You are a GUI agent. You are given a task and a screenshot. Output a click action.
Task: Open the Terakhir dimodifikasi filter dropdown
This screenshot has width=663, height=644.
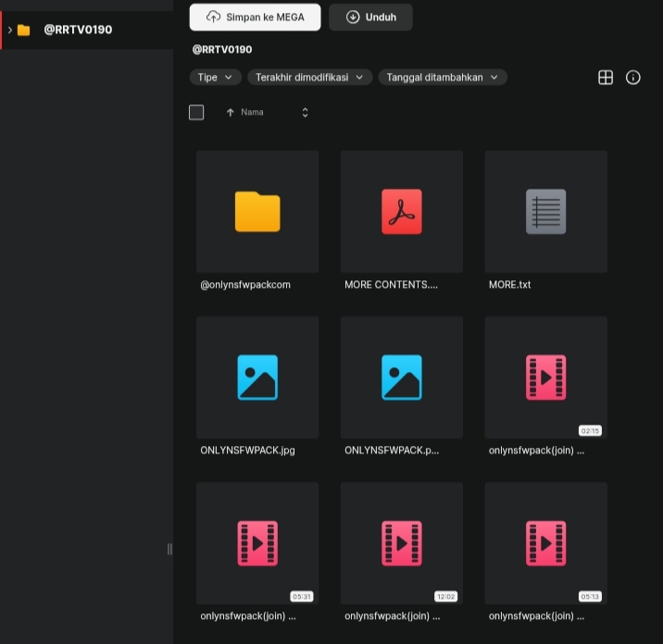[309, 78]
